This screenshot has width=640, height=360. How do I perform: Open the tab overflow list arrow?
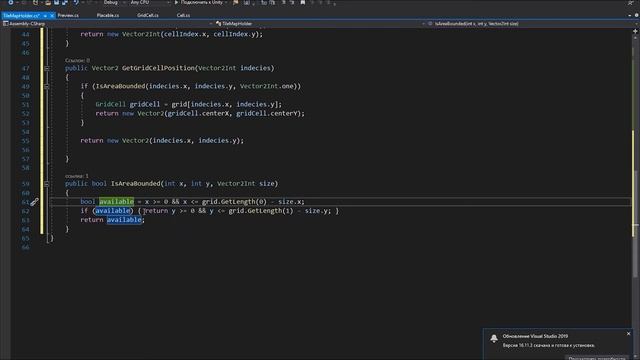pyautogui.click(x=629, y=16)
